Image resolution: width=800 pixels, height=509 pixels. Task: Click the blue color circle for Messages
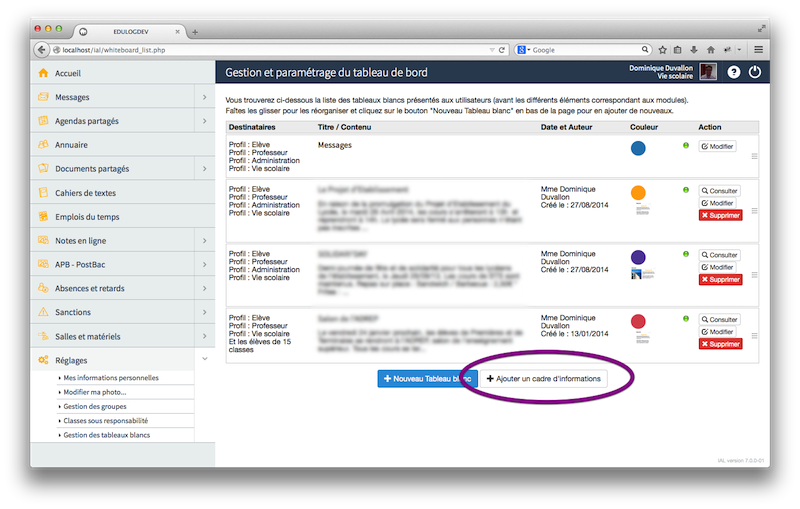tap(638, 148)
